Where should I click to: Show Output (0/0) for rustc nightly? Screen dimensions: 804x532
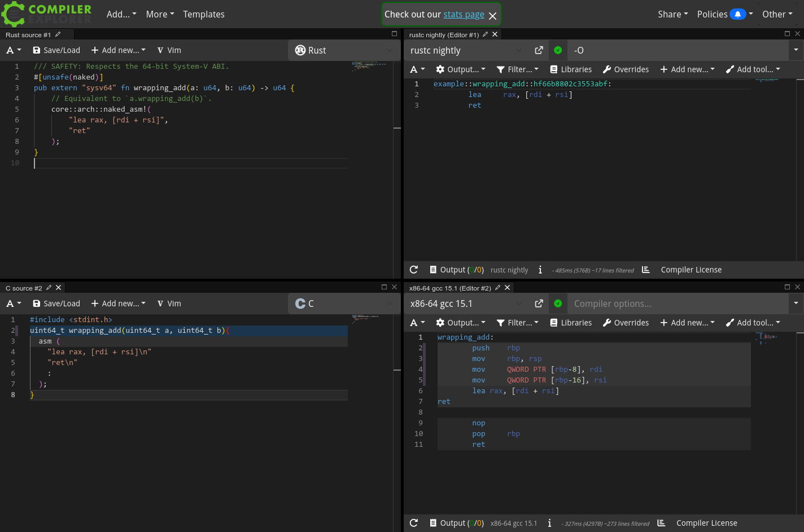[x=457, y=270]
